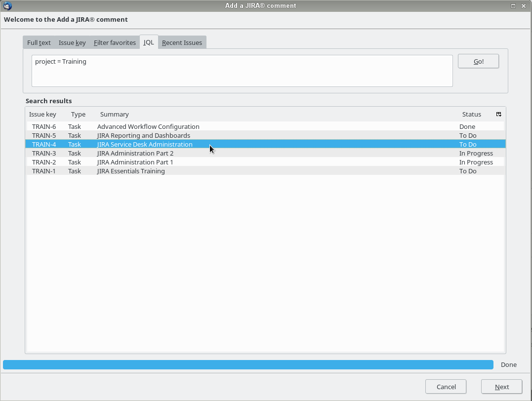Open the Issue key tab
The width and height of the screenshot is (532, 401).
(x=72, y=42)
